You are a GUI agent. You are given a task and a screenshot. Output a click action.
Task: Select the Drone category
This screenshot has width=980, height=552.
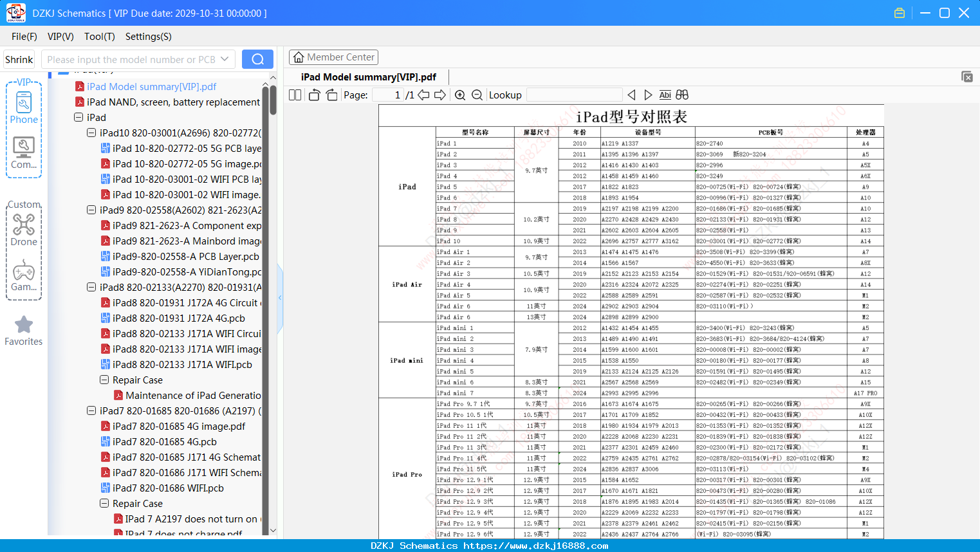[x=24, y=230]
